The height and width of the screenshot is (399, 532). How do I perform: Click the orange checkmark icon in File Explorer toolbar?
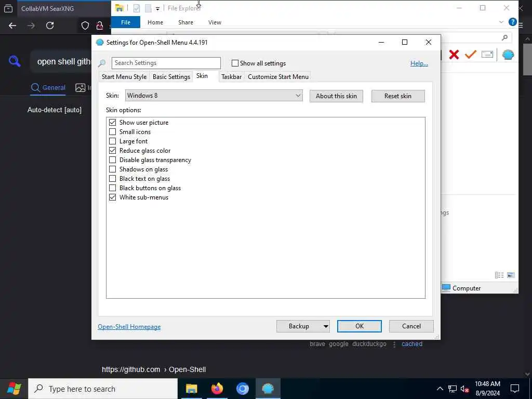point(471,55)
